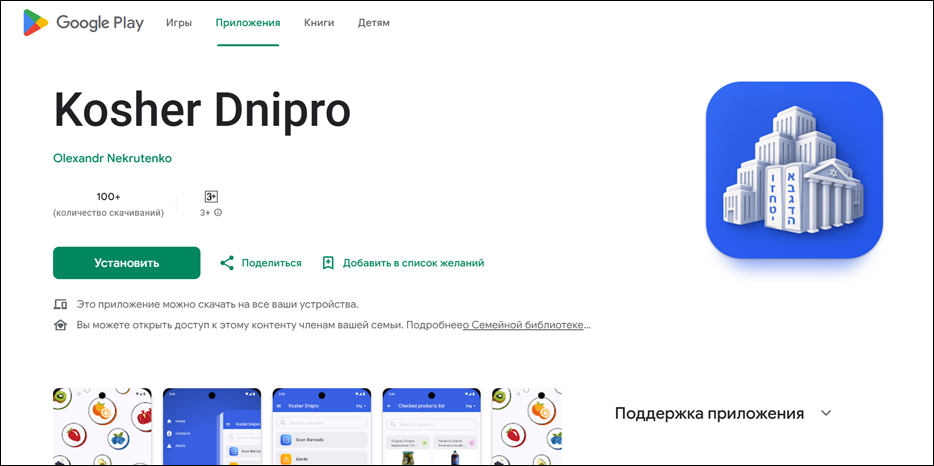Click the wishlist bookmark icon

[x=328, y=263]
